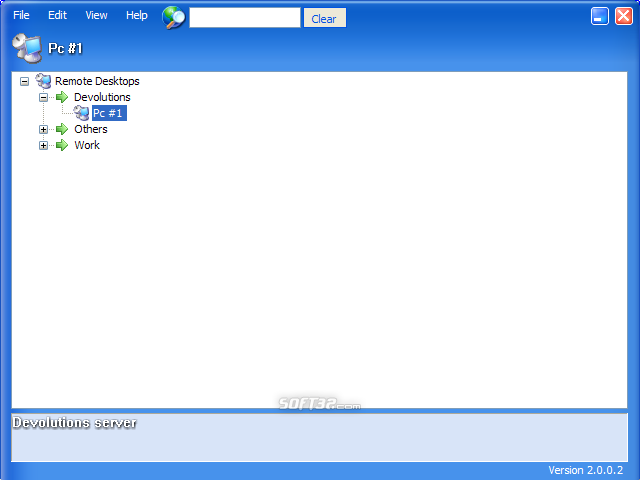This screenshot has width=640, height=480.
Task: Expand the Others group
Action: click(43, 129)
